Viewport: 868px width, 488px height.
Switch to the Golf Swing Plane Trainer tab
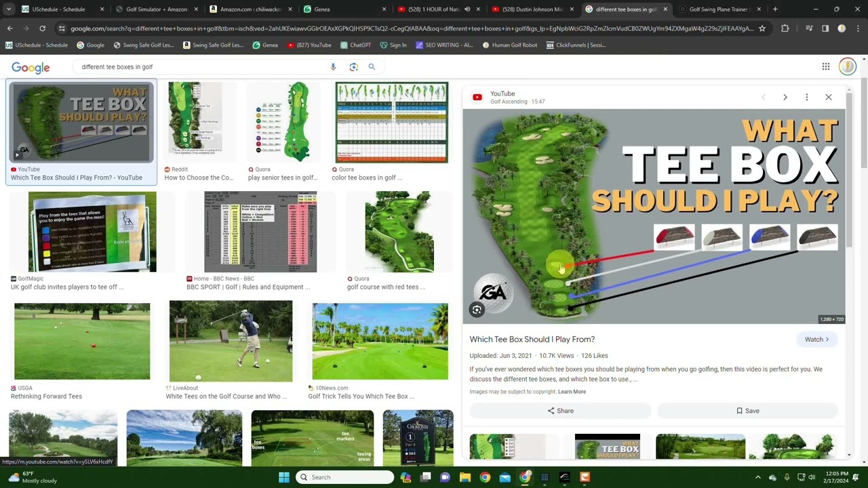pyautogui.click(x=717, y=9)
